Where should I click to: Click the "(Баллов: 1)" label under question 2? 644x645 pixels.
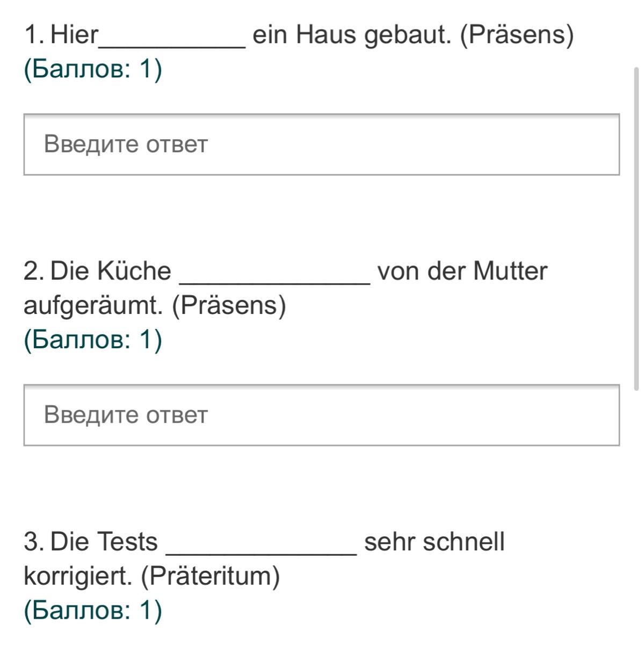click(x=93, y=340)
